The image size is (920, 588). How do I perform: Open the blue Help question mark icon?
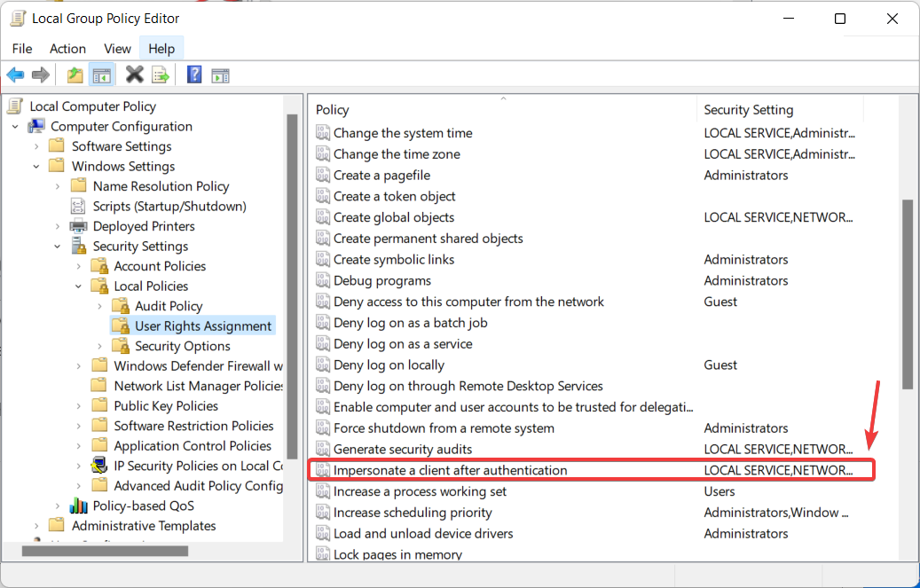click(194, 75)
